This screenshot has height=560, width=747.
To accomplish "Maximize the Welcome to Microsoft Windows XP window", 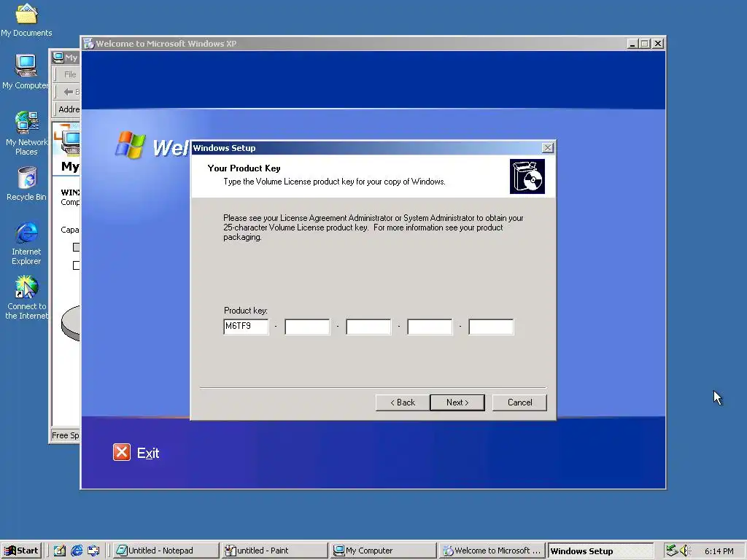I will [x=645, y=44].
